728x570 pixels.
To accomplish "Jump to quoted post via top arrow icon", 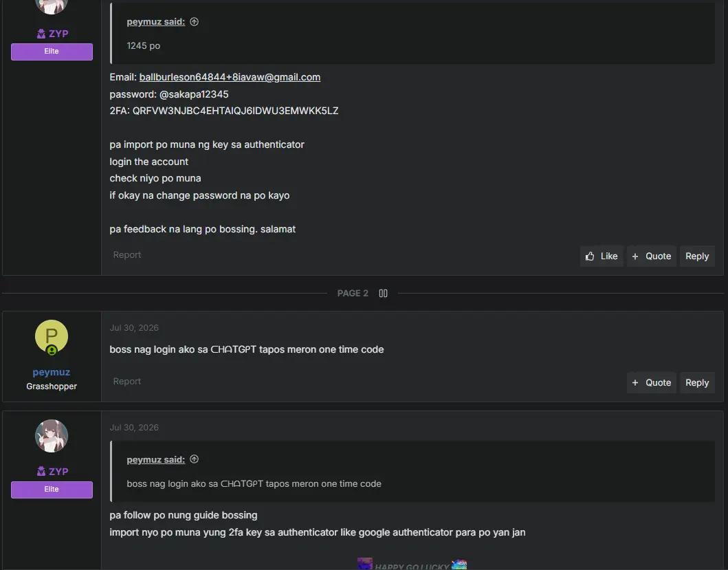I will pyautogui.click(x=195, y=21).
